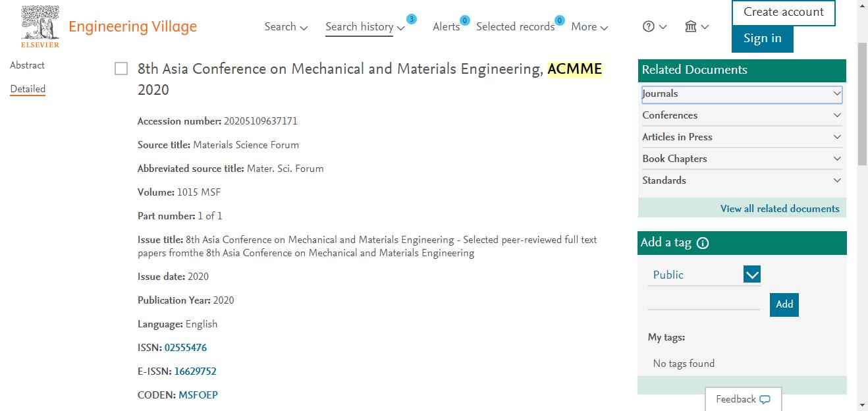The width and height of the screenshot is (868, 411).
Task: Check the ACMME 2020 record checkbox
Action: tap(121, 69)
